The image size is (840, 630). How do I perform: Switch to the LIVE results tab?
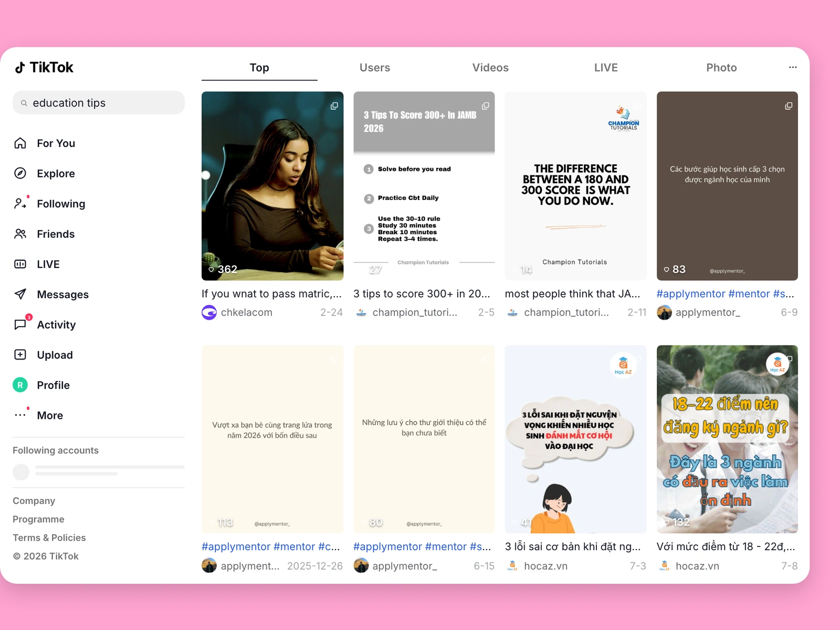click(x=606, y=68)
